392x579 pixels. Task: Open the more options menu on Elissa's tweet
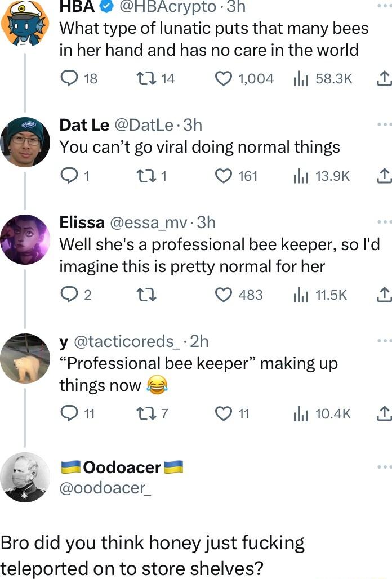385,222
